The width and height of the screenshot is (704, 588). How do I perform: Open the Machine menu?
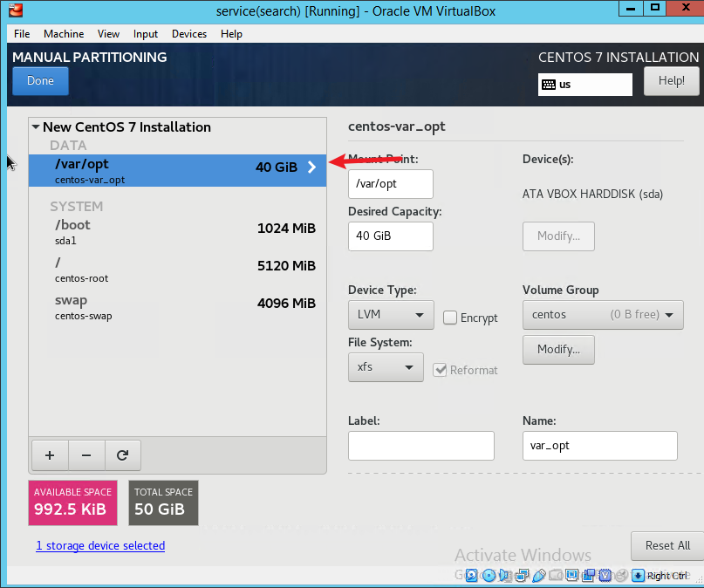click(64, 34)
